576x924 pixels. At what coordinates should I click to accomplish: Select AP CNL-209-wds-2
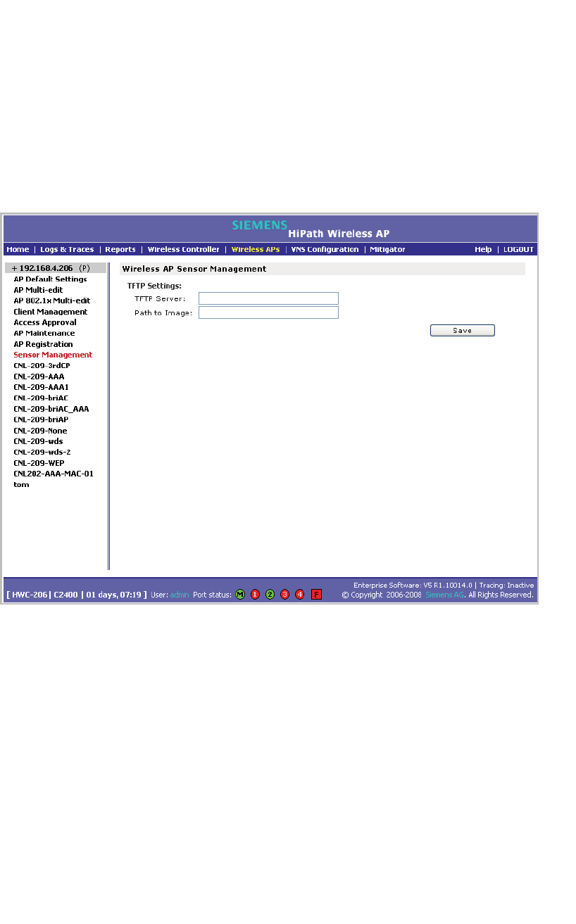click(x=42, y=452)
